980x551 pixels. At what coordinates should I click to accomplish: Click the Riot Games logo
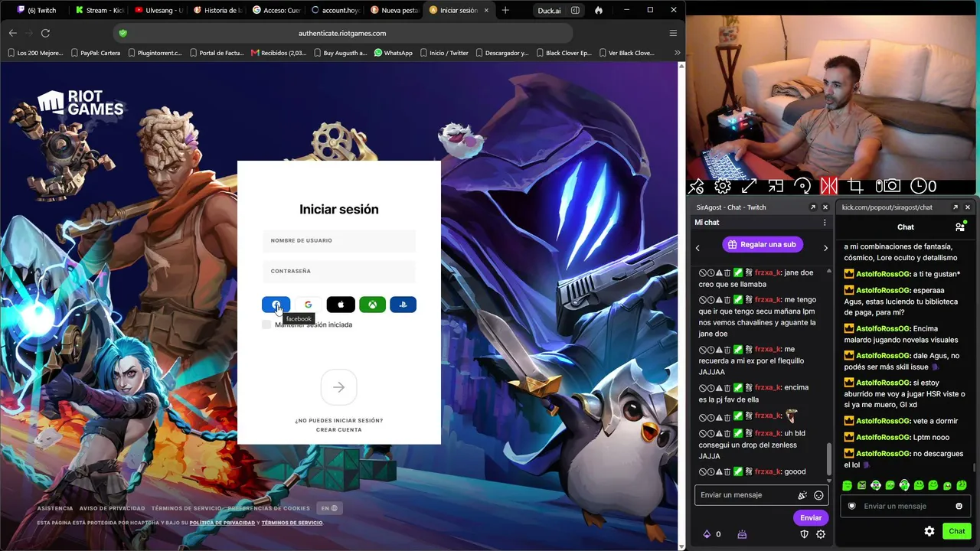80,103
